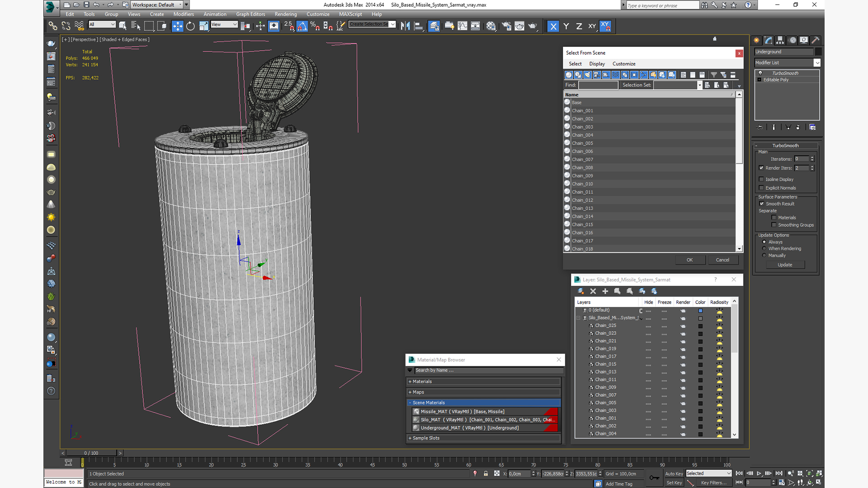868x488 pixels.
Task: Click Cancel in Select From Scene dialog
Action: coord(722,260)
